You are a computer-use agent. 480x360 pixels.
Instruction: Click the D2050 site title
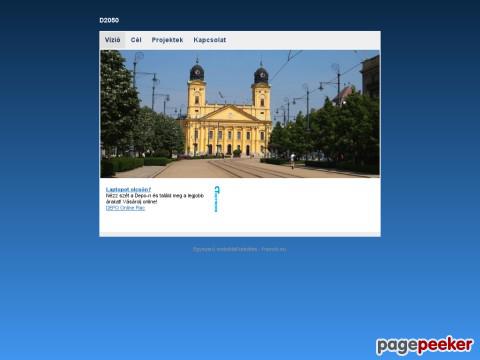click(109, 20)
